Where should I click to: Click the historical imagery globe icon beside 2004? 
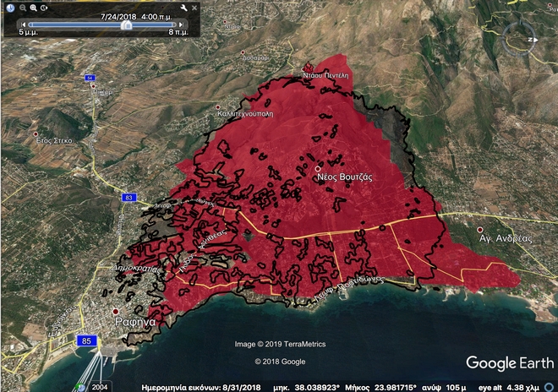coord(83,386)
